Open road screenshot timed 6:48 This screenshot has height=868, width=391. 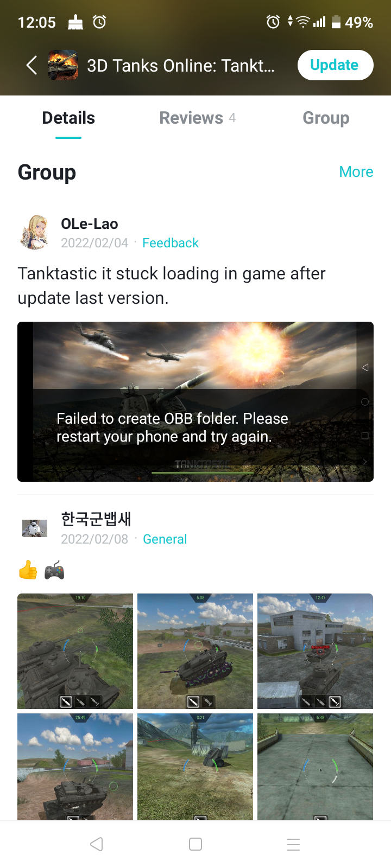[x=315, y=767]
